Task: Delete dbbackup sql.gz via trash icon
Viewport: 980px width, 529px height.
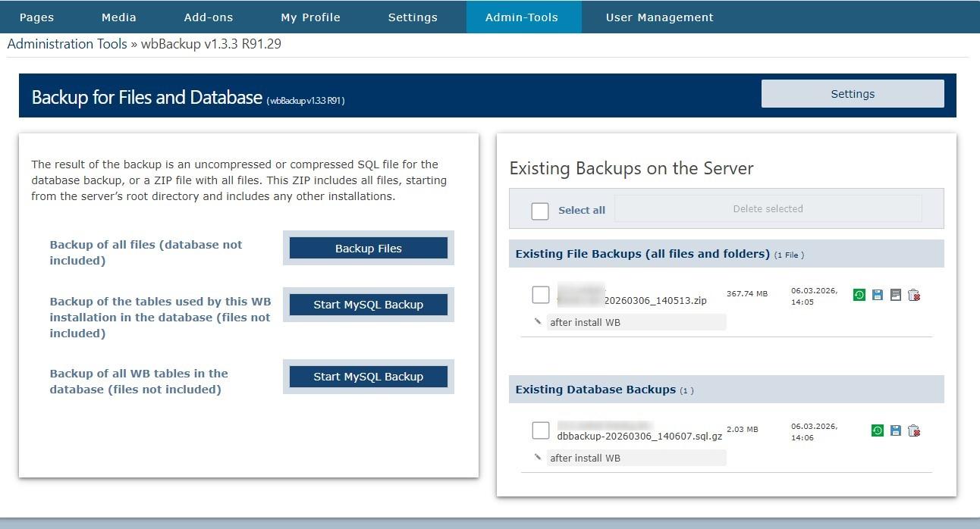Action: click(x=914, y=430)
